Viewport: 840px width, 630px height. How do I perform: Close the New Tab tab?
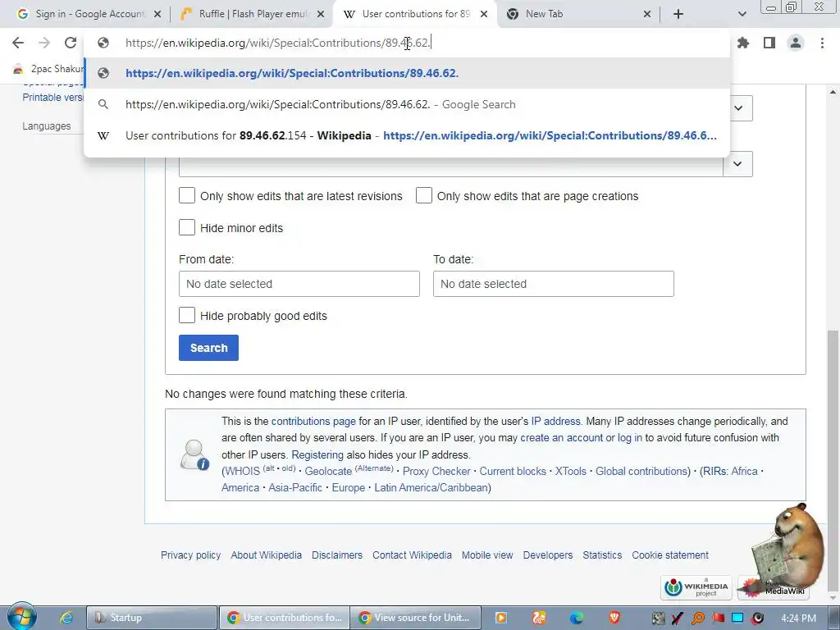point(647,15)
